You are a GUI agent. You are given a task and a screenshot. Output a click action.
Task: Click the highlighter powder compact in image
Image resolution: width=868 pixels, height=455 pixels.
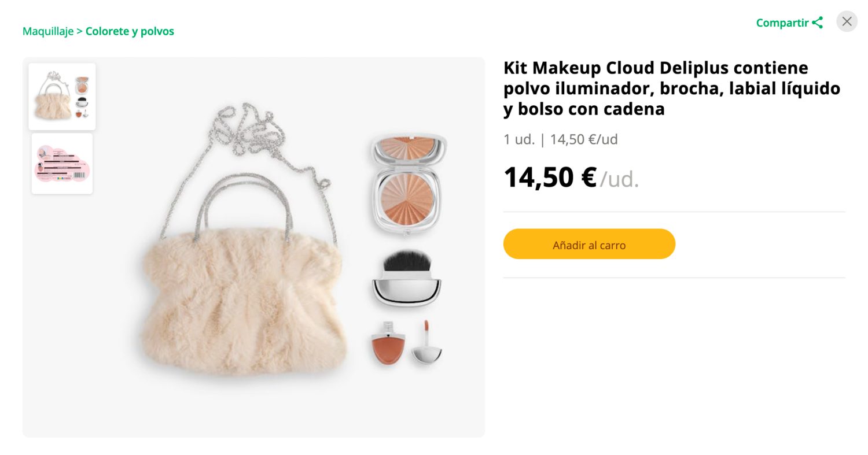(x=409, y=184)
